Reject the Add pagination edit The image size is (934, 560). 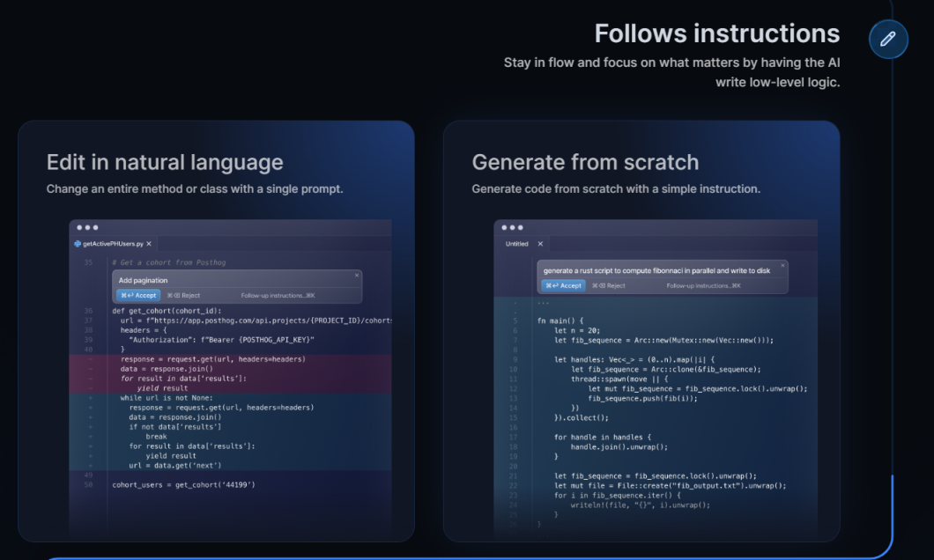point(183,296)
